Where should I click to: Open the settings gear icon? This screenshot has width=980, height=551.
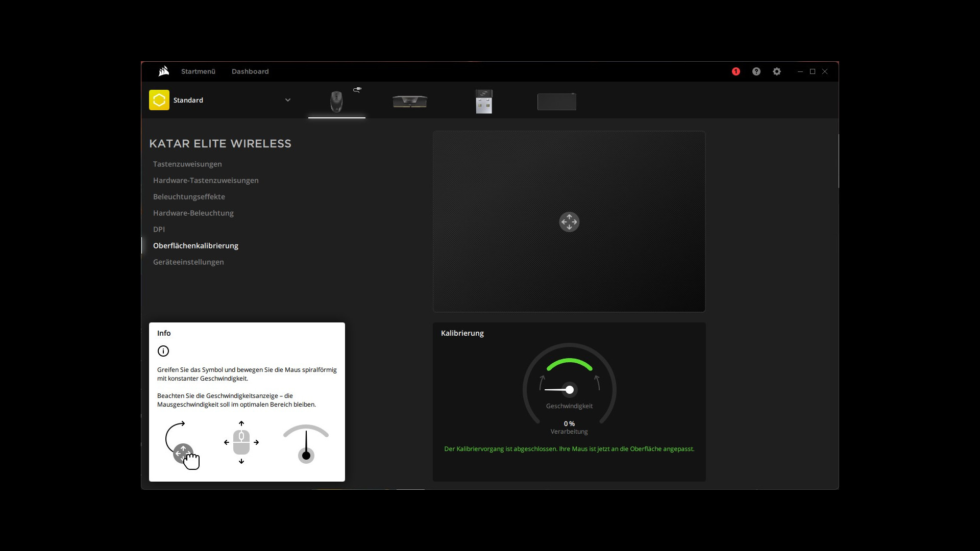click(x=776, y=71)
